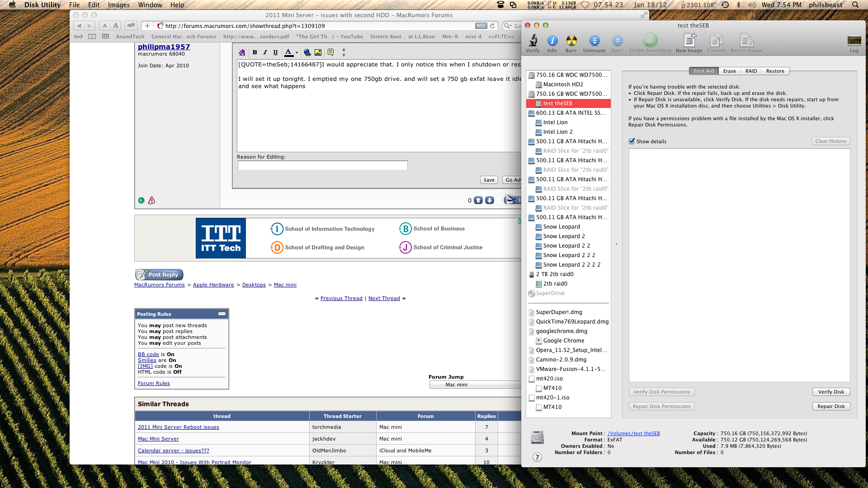
Task: Uncheck the Show details checkbox
Action: [632, 141]
